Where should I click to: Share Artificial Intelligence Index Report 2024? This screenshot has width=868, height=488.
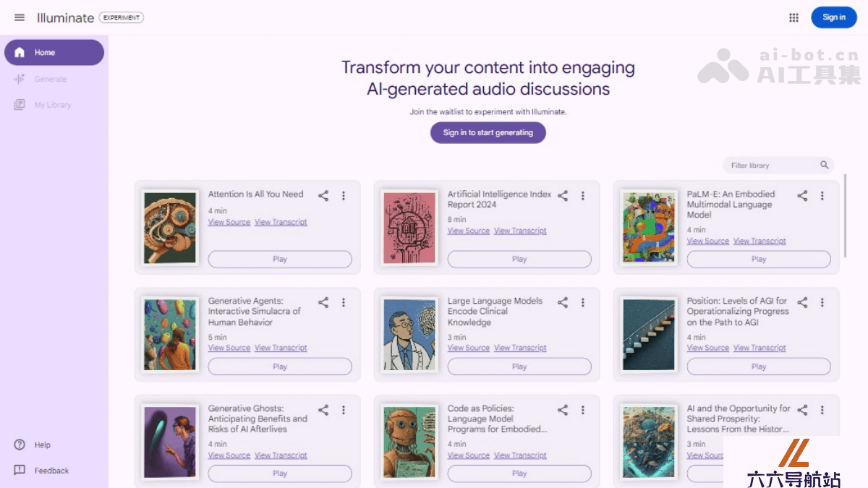(x=563, y=195)
